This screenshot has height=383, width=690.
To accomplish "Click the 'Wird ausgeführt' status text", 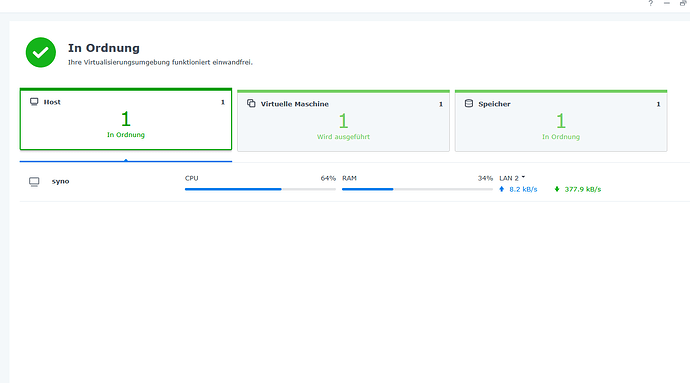I will tap(343, 137).
